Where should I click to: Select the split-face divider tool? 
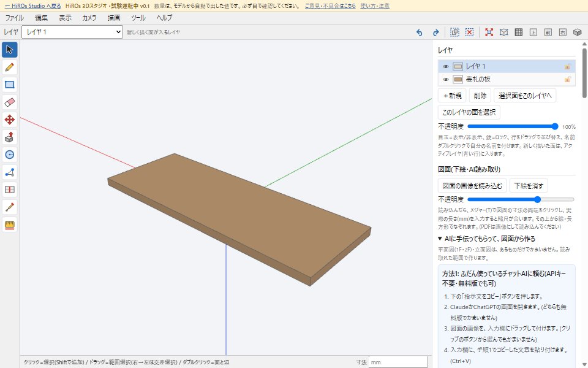pos(10,190)
